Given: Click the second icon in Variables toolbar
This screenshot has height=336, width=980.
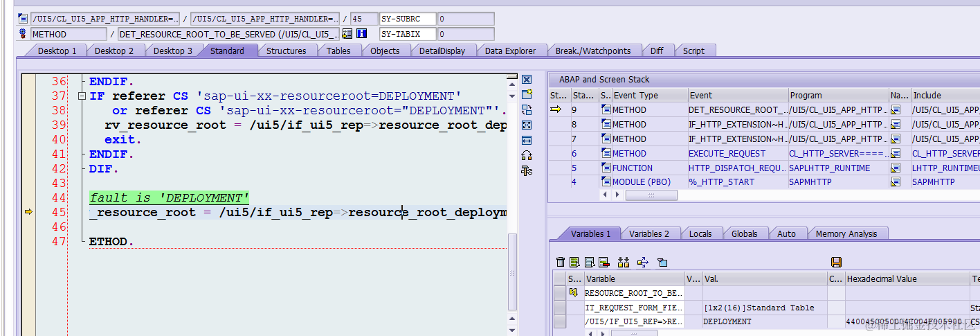Looking at the screenshot, I should coord(574,262).
